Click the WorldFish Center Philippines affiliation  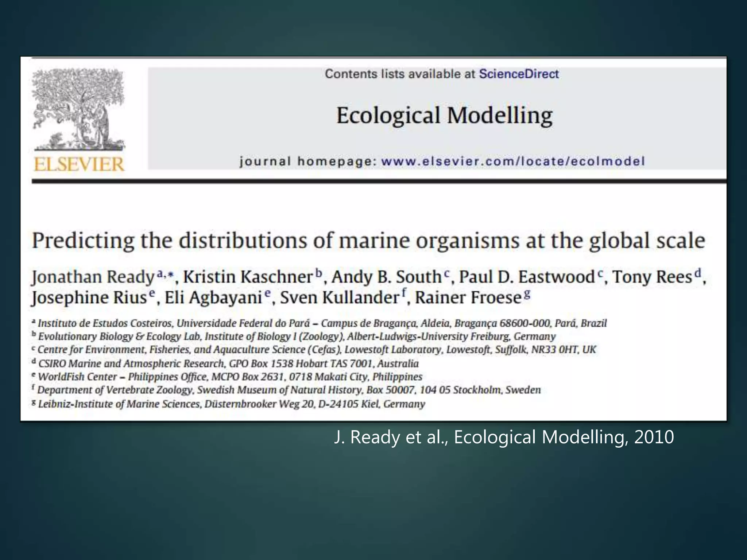coord(227,377)
